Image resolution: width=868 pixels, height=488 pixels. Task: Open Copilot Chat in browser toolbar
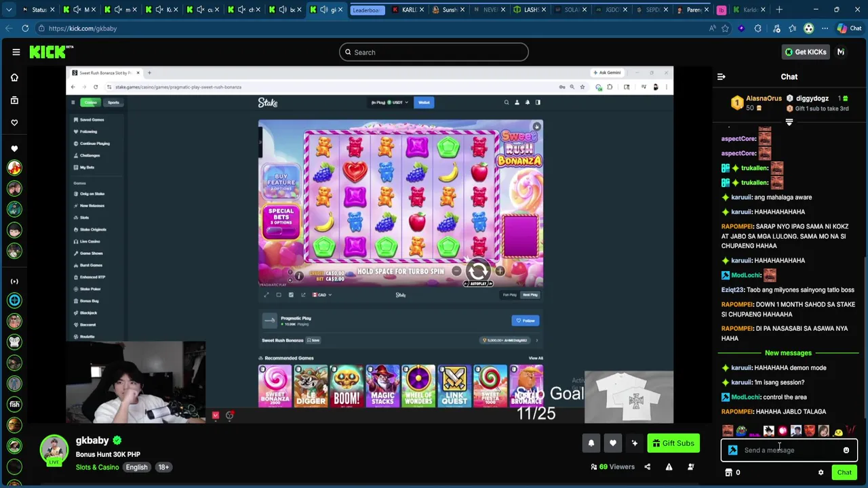point(849,28)
